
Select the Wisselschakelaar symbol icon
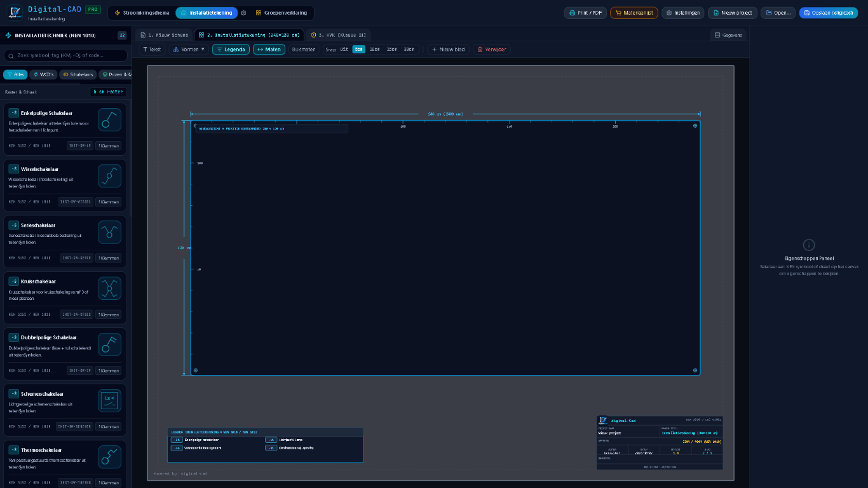[x=109, y=175]
